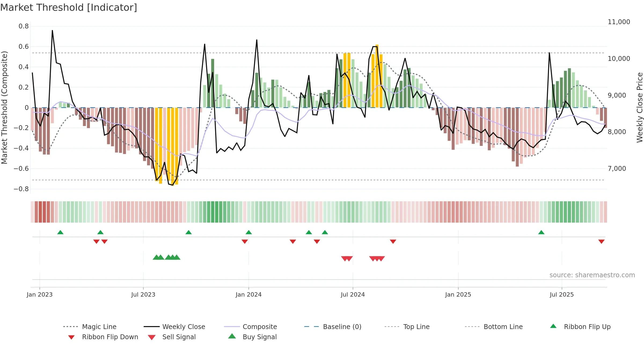Select the rightmost green buy signal triangle
This screenshot has width=644, height=362.
pyautogui.click(x=177, y=257)
